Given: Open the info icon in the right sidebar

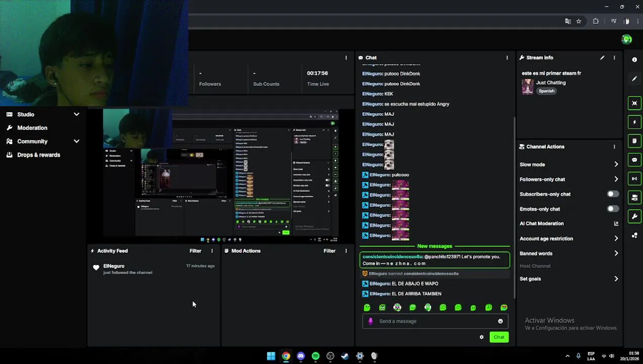Looking at the screenshot, I should (634, 60).
